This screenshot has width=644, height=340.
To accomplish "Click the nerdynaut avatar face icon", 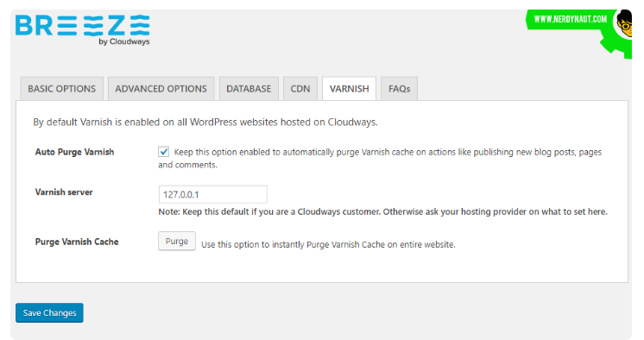I will tap(624, 24).
